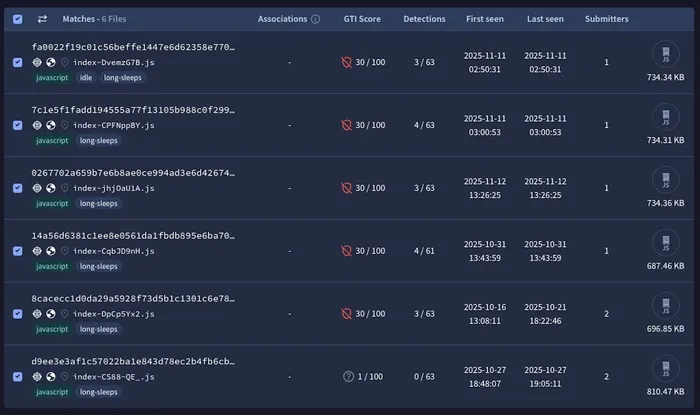Click location pin icon beside index-CqbJD9nH.js

(64, 251)
